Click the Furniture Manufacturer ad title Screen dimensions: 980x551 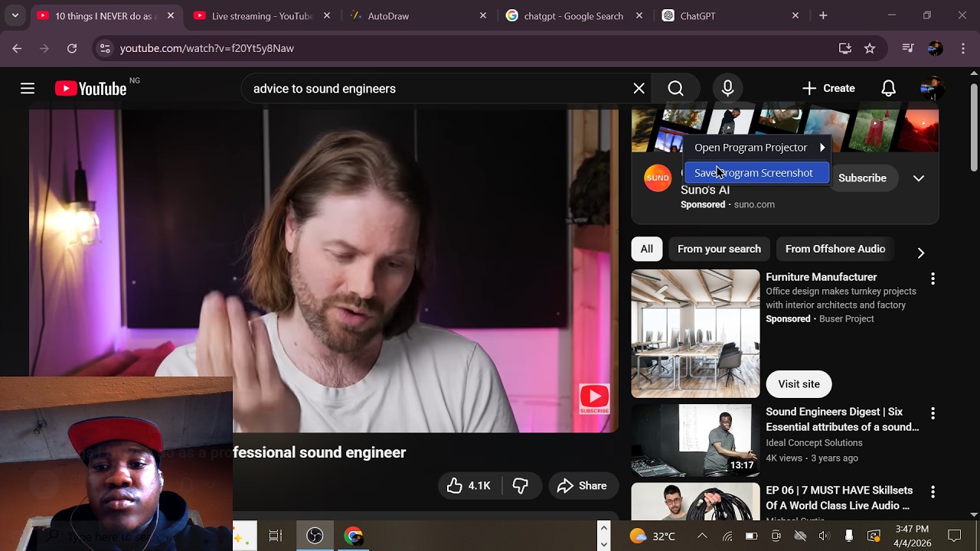[822, 277]
